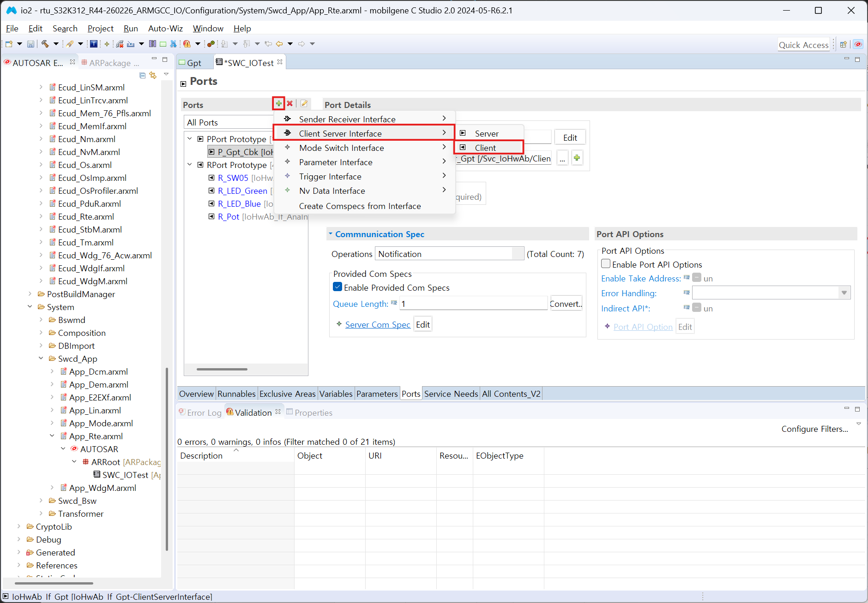Close the Validation view tab

click(278, 412)
